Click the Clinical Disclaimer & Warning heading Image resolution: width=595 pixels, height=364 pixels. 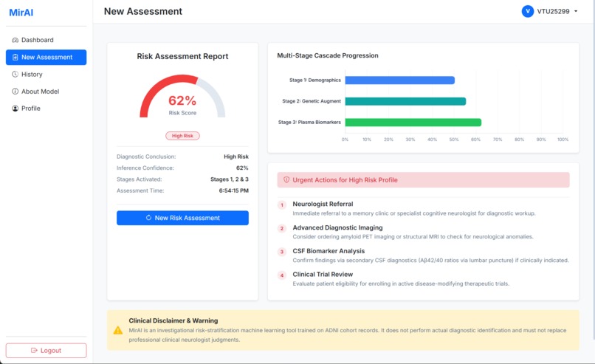(173, 320)
